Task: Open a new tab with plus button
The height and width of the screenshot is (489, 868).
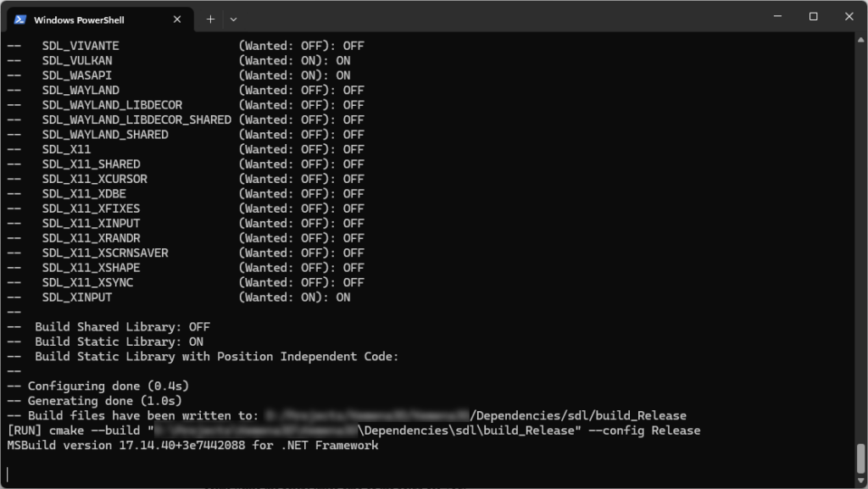Action: [210, 19]
